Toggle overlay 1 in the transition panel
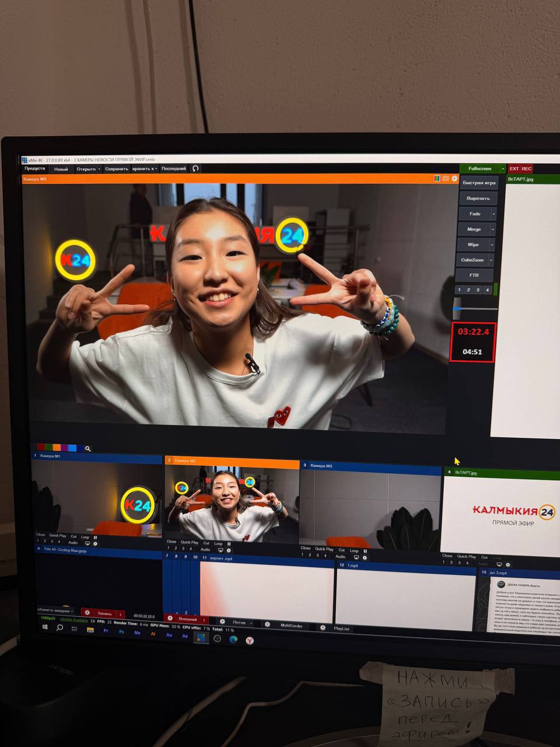This screenshot has height=747, width=560. [459, 290]
